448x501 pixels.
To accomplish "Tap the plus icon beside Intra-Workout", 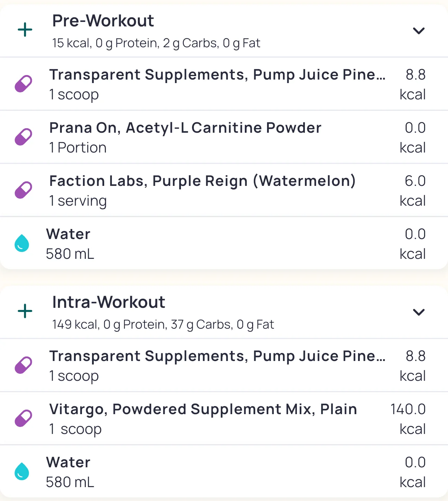I will point(25,311).
